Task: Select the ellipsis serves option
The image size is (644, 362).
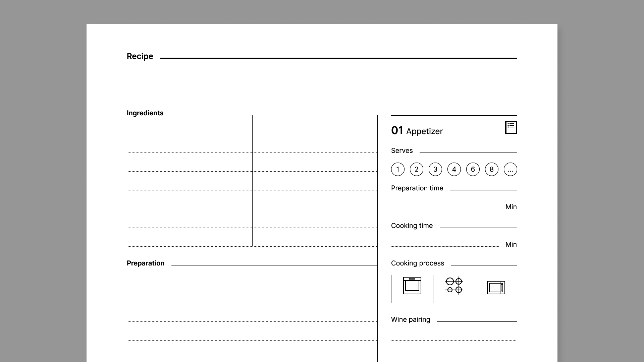Action: [510, 169]
